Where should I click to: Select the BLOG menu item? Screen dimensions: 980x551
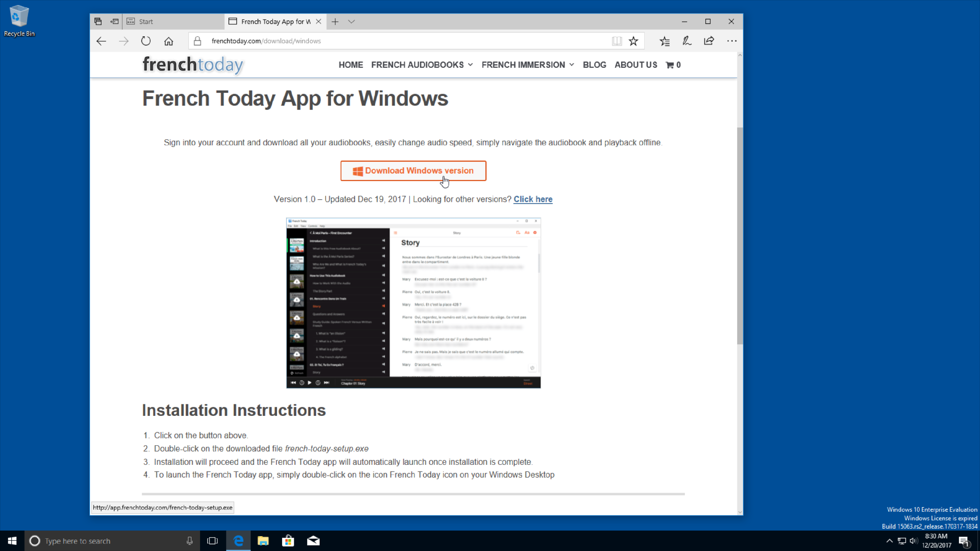tap(594, 65)
